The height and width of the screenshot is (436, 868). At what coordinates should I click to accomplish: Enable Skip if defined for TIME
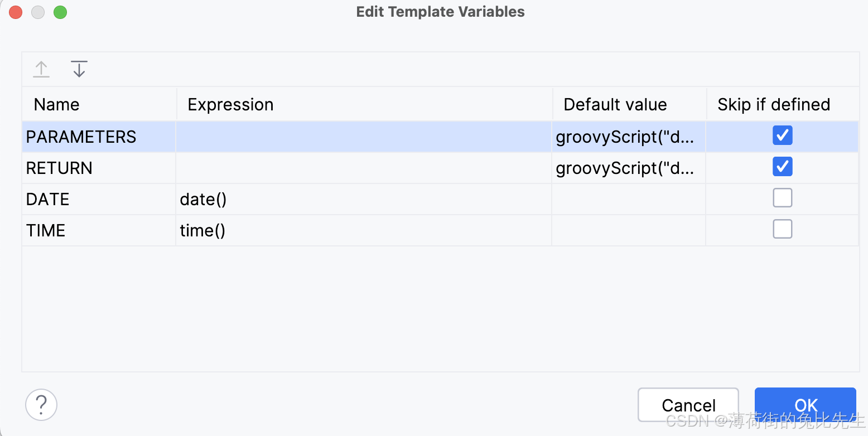coord(782,229)
